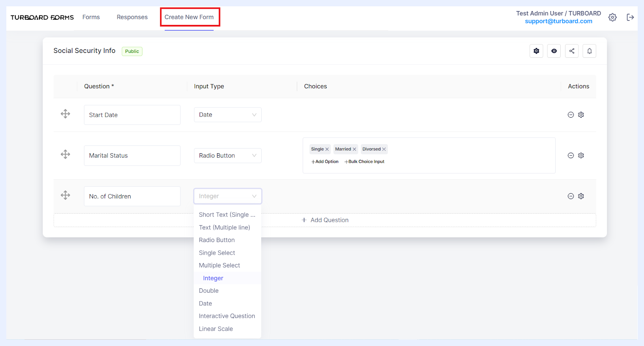Image resolution: width=644 pixels, height=346 pixels.
Task: Click Add Option under Marital Status choices
Action: [325, 162]
